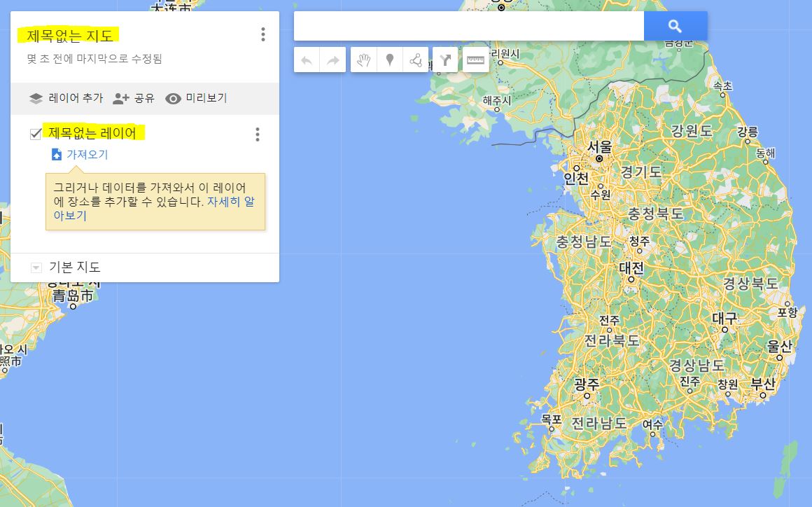Click inside the search input box
Image resolution: width=812 pixels, height=507 pixels.
[469, 25]
